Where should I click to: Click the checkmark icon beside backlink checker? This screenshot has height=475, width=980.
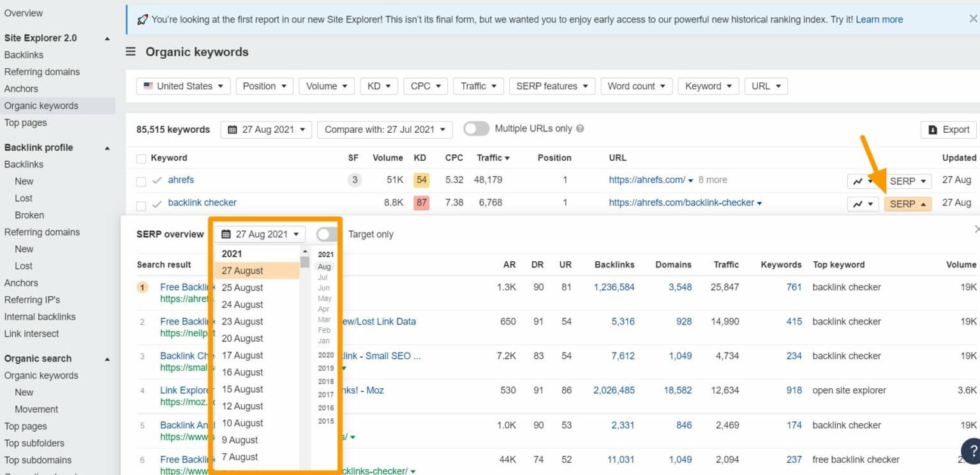point(157,204)
